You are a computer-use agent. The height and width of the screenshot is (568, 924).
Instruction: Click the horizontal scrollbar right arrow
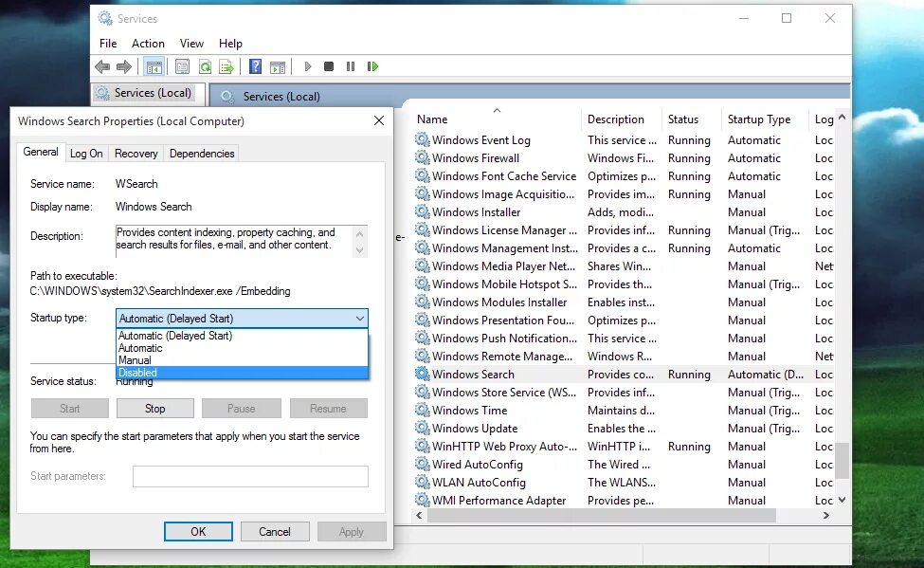[826, 516]
